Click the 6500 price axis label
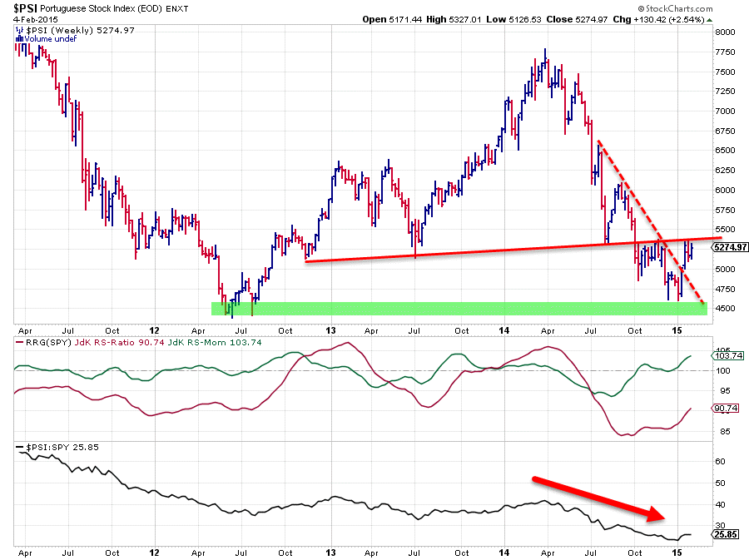The image size is (749, 560). click(725, 150)
